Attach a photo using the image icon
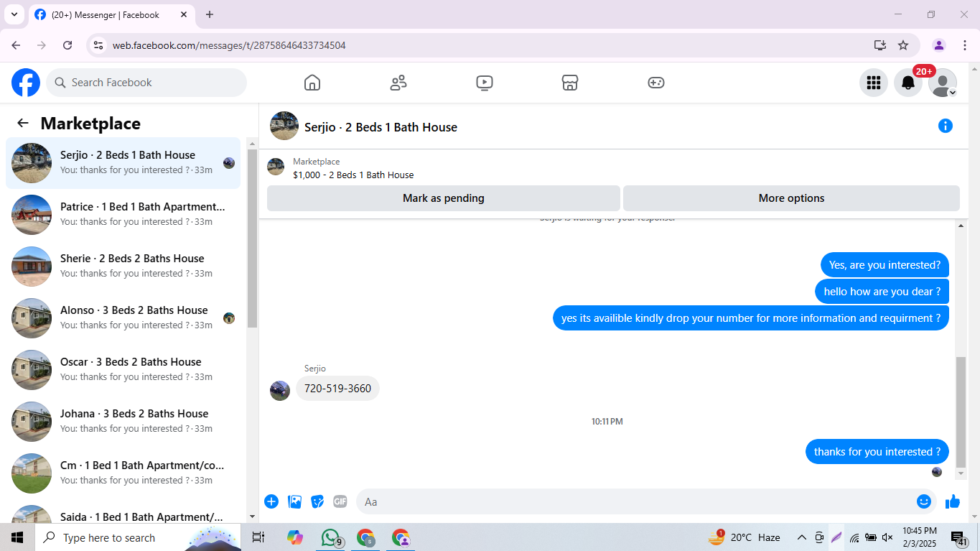980x551 pixels. (294, 501)
